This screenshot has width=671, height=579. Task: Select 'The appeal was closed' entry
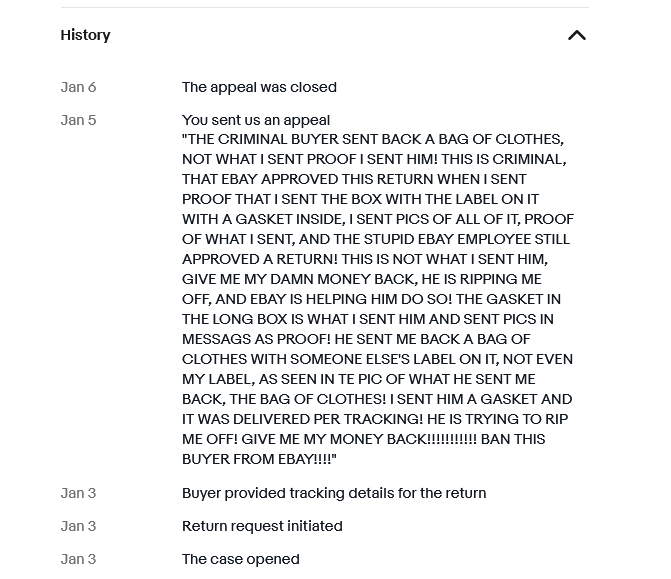coord(259,87)
